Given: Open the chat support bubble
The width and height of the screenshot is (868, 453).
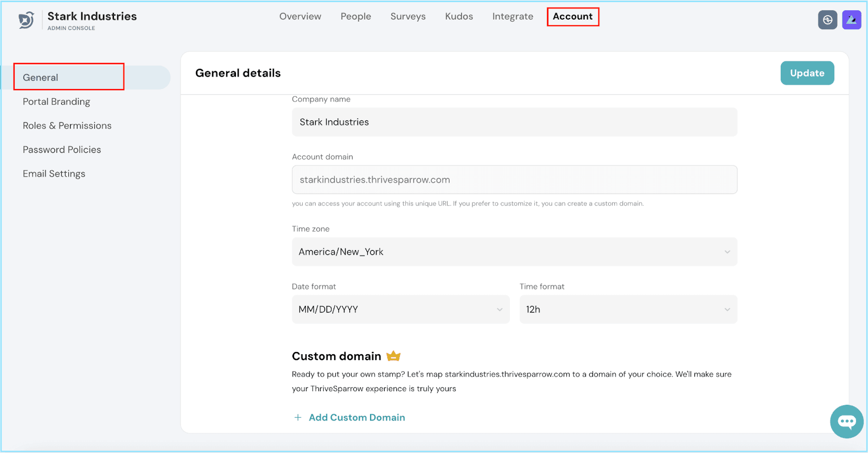Looking at the screenshot, I should click(x=846, y=422).
